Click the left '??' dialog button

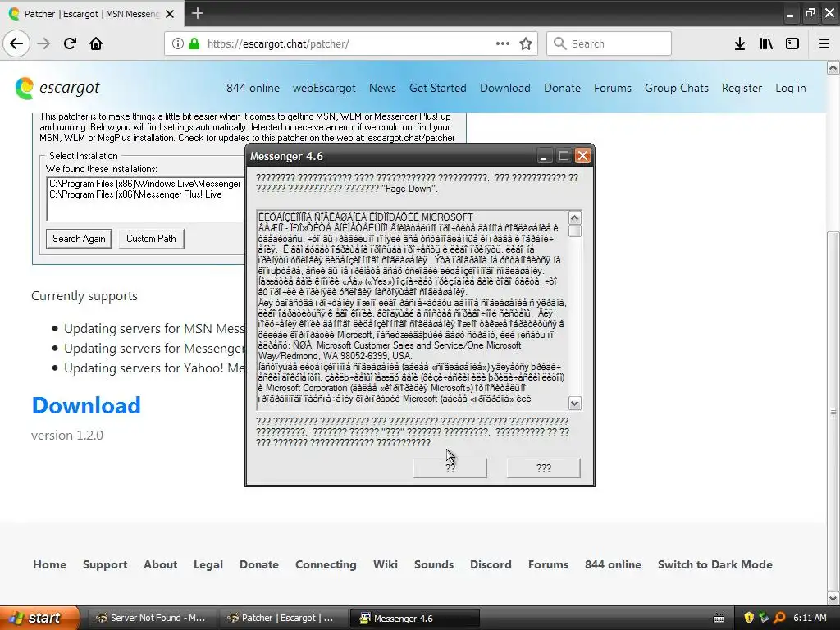(450, 468)
